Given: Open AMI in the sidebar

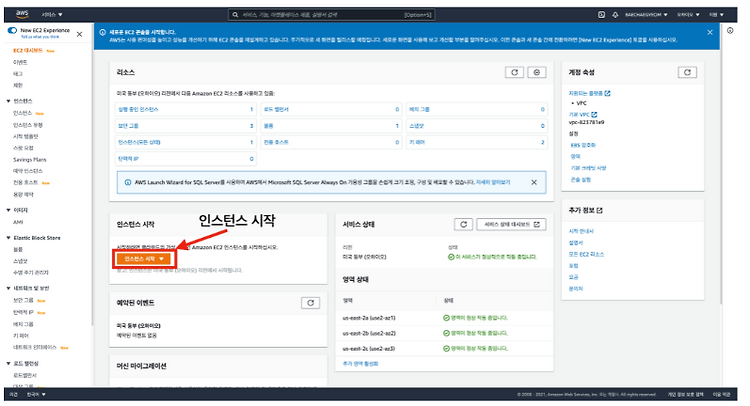Looking at the screenshot, I should pos(18,222).
